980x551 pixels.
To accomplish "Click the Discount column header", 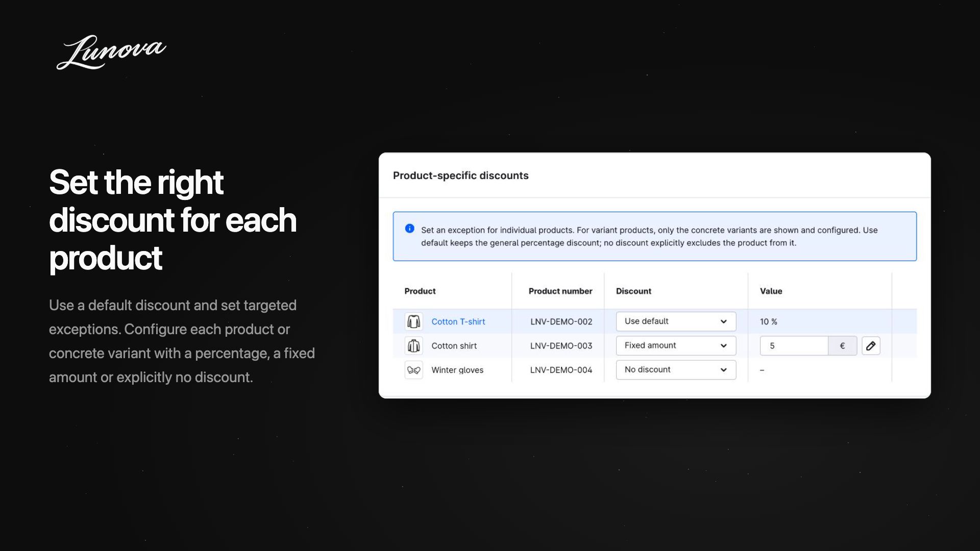I will (x=633, y=291).
